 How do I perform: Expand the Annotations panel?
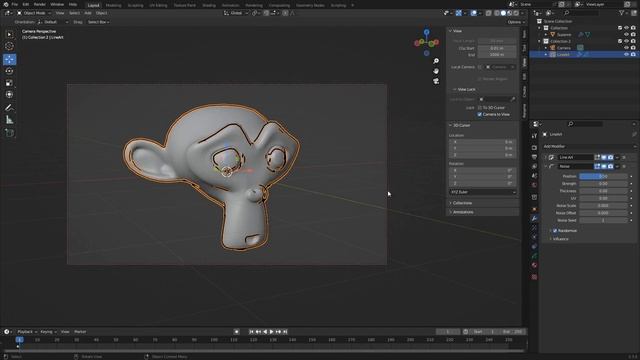pyautogui.click(x=463, y=212)
